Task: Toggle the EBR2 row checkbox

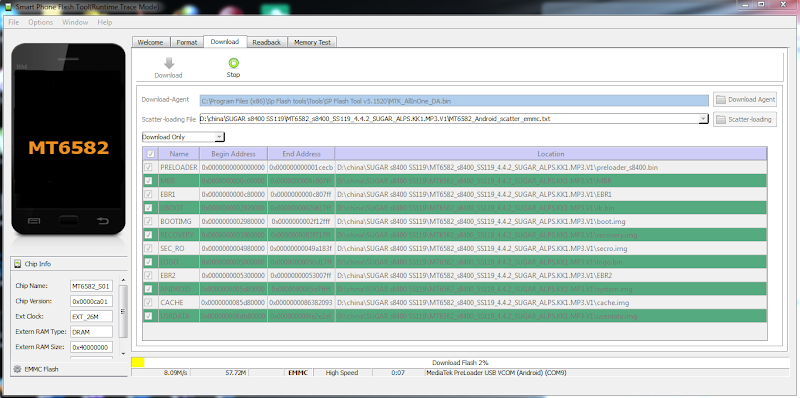Action: click(x=148, y=276)
